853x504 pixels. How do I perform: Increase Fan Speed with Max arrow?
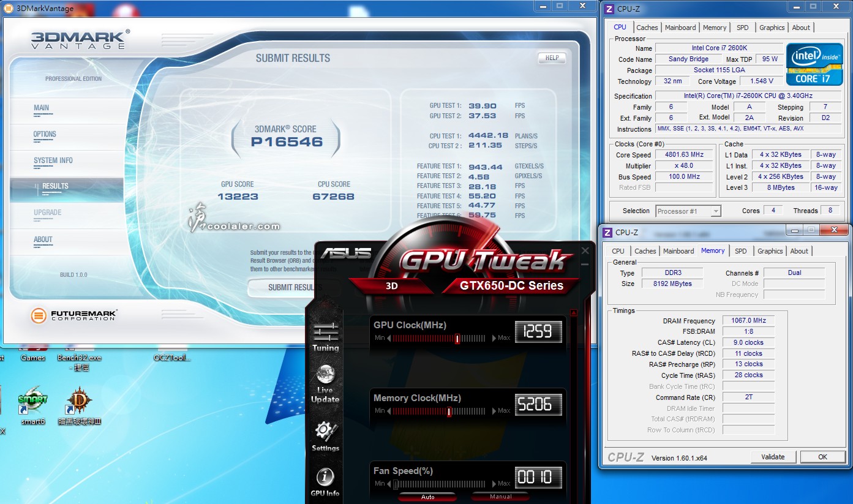pos(495,484)
